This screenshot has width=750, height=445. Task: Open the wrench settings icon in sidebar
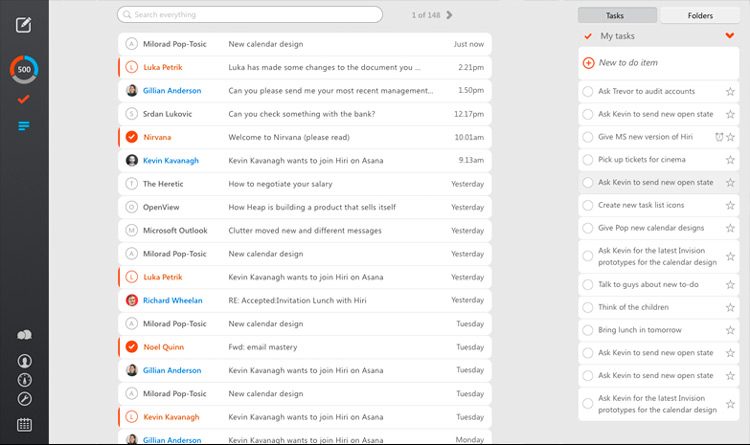pyautogui.click(x=24, y=399)
